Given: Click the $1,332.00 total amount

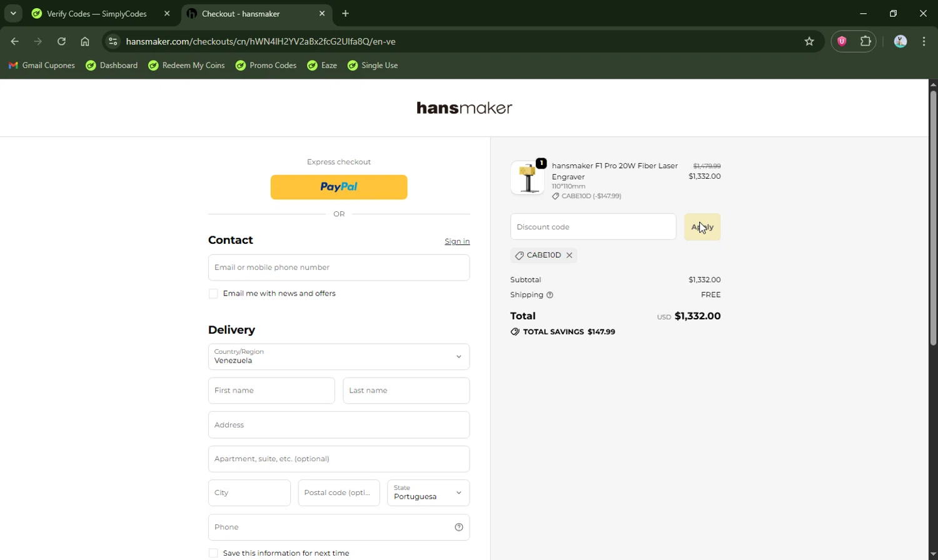Looking at the screenshot, I should (x=698, y=316).
